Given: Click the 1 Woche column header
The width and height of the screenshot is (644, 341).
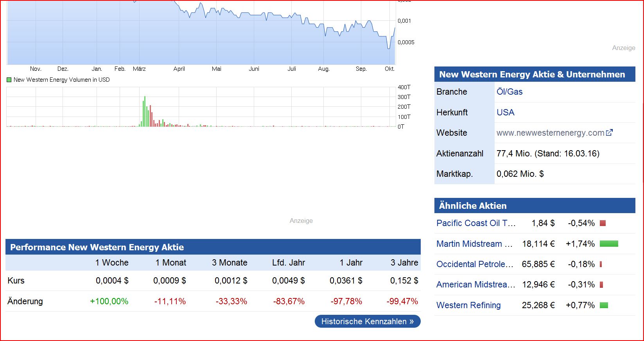Looking at the screenshot, I should [112, 263].
